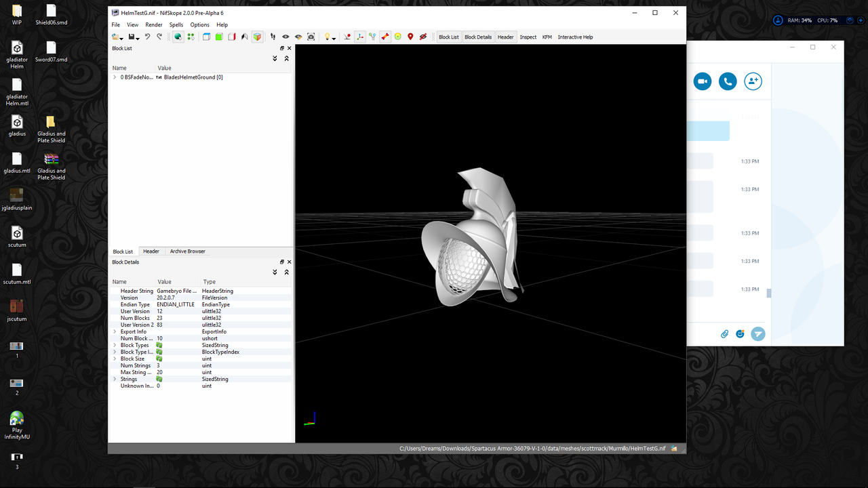
Task: Click the yellow-green circle icon
Action: (x=398, y=37)
